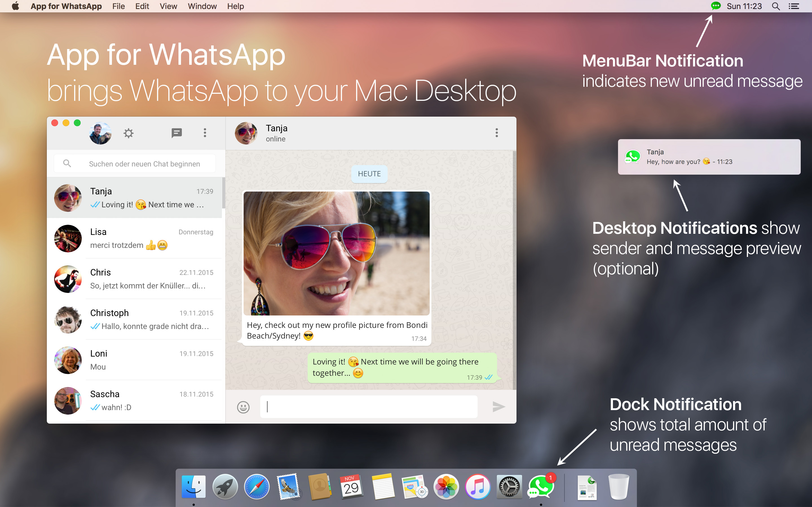
Task: Click the chat search field
Action: pos(144,164)
